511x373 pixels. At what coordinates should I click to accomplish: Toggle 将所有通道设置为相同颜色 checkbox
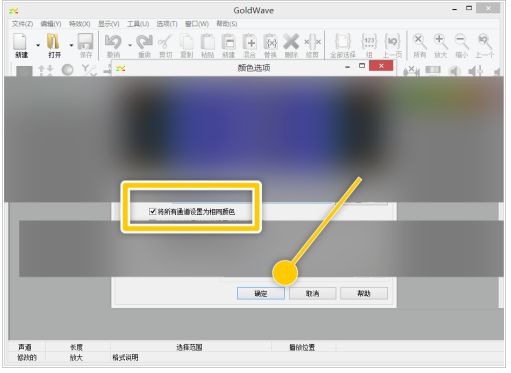pos(152,211)
